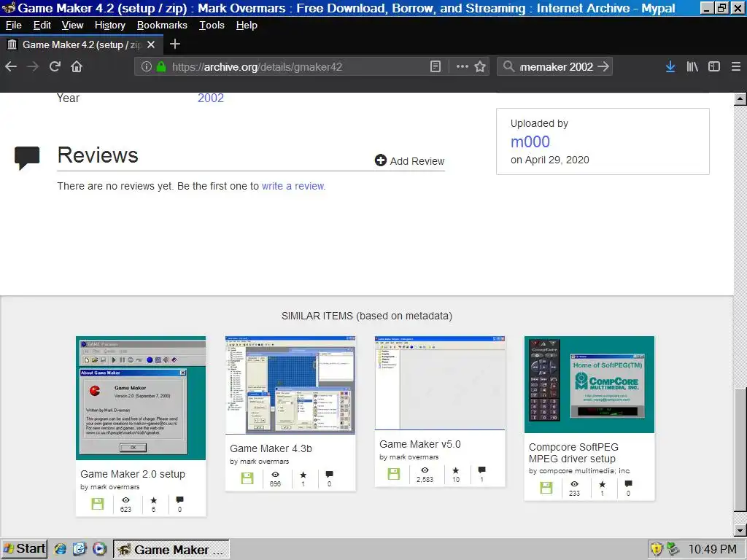
Task: Submit search with the arrow button
Action: coord(603,66)
